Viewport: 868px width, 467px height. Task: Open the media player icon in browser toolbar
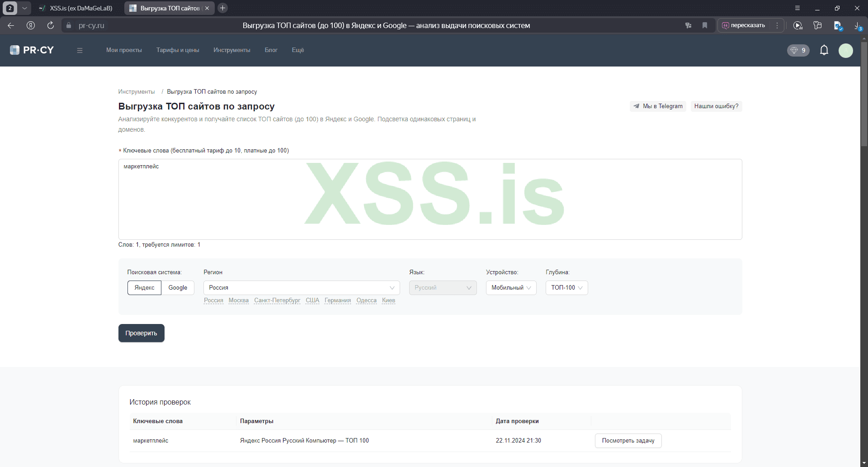click(798, 25)
